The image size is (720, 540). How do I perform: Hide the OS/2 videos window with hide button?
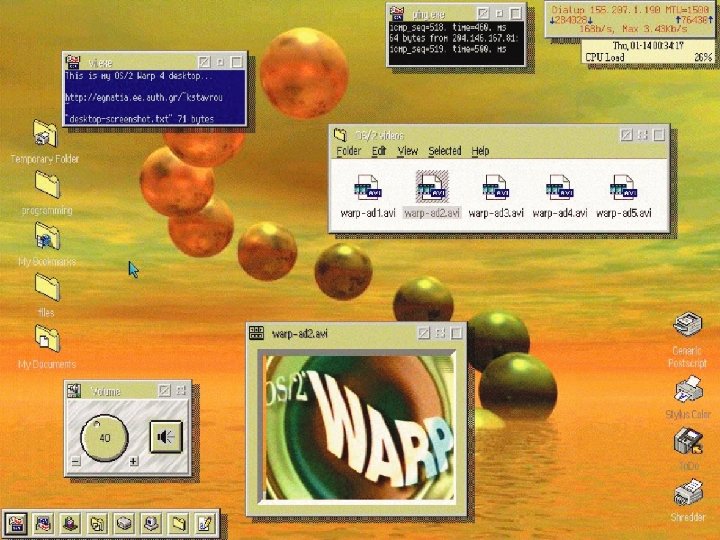(626, 135)
